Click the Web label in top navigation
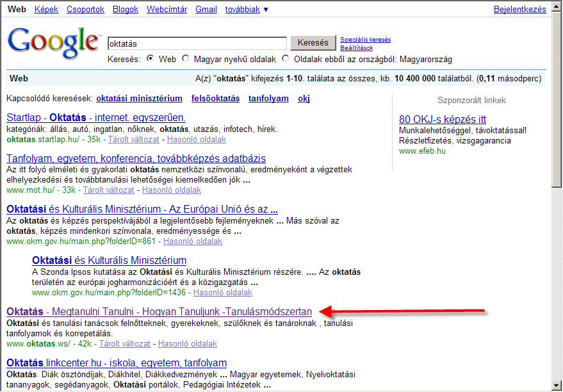Viewport: 563px width, 392px height. coord(17,10)
